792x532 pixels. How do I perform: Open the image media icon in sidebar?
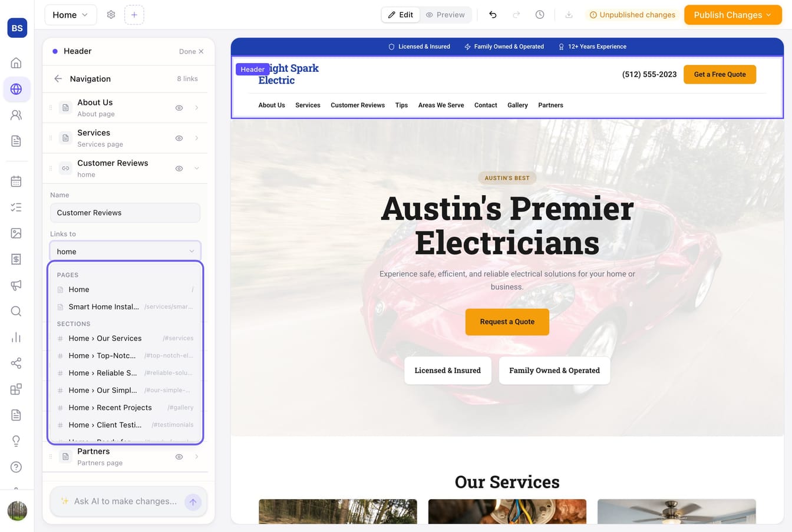click(16, 233)
